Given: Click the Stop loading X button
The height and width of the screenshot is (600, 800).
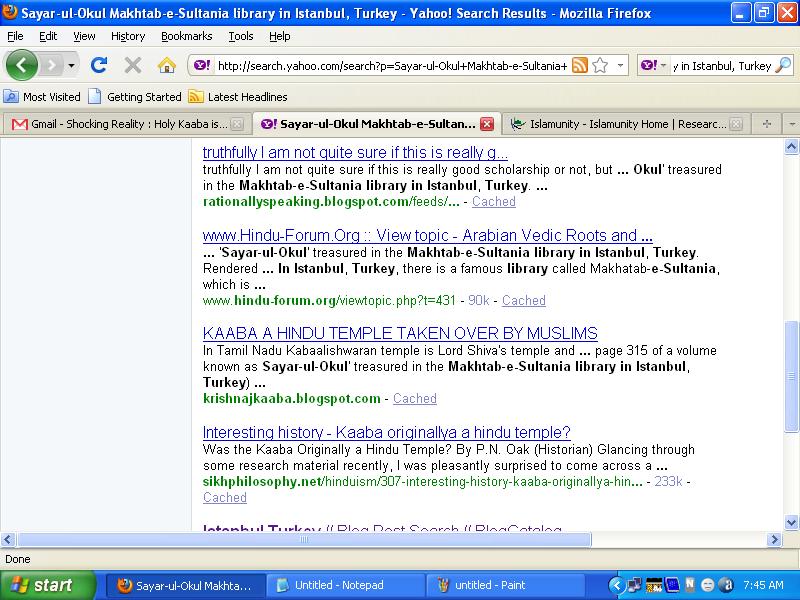Looking at the screenshot, I should pyautogui.click(x=133, y=65).
